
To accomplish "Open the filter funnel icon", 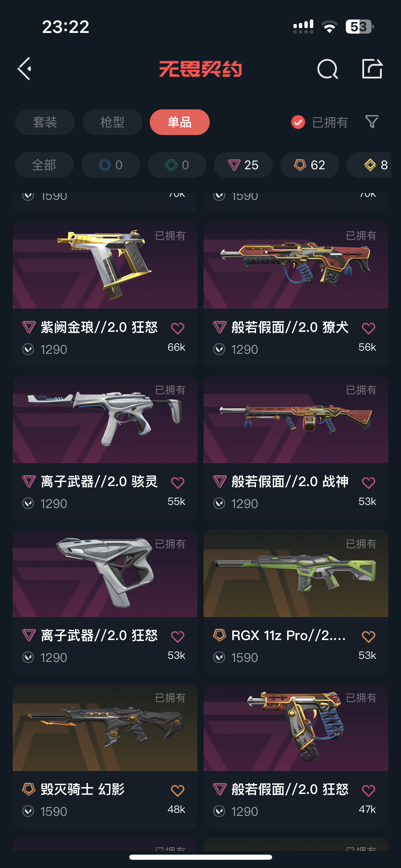I will coord(372,122).
